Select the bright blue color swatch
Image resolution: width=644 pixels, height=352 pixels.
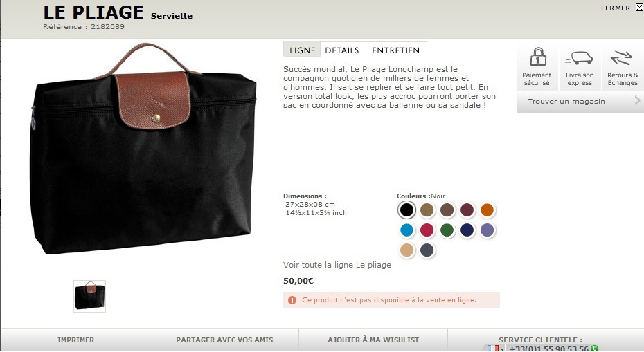click(406, 230)
